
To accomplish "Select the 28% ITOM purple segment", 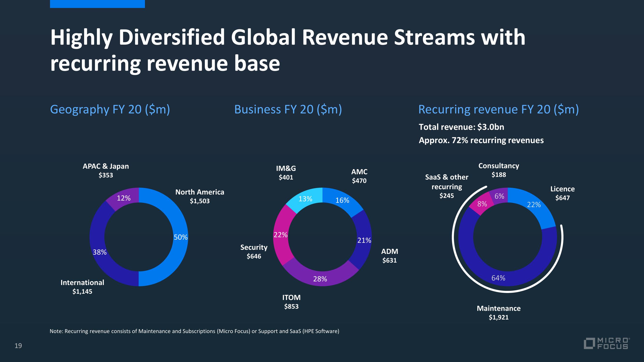I will [x=320, y=278].
